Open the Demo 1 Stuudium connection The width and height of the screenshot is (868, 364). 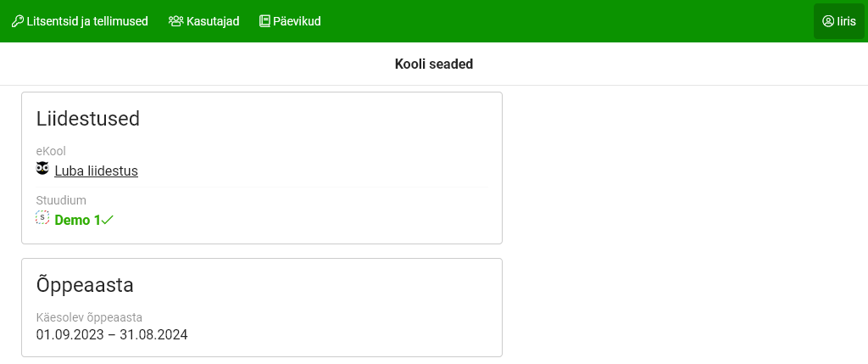(77, 220)
